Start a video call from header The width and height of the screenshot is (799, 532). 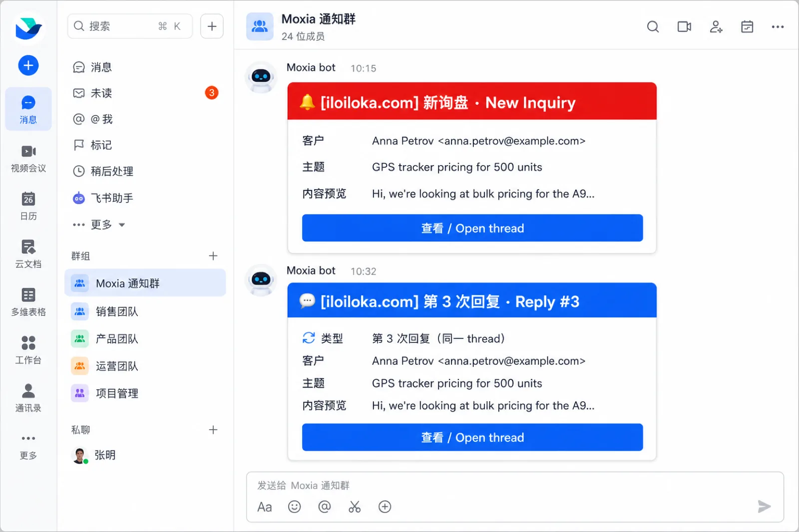coord(684,26)
